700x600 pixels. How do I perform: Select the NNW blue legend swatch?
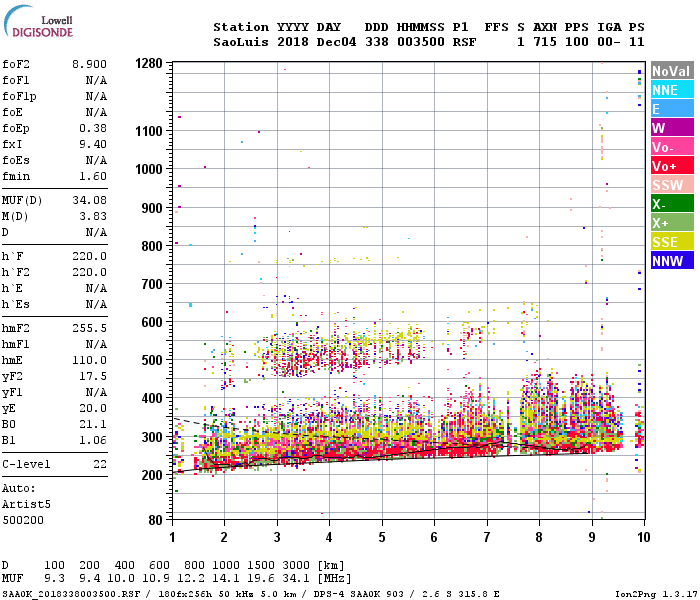672,261
